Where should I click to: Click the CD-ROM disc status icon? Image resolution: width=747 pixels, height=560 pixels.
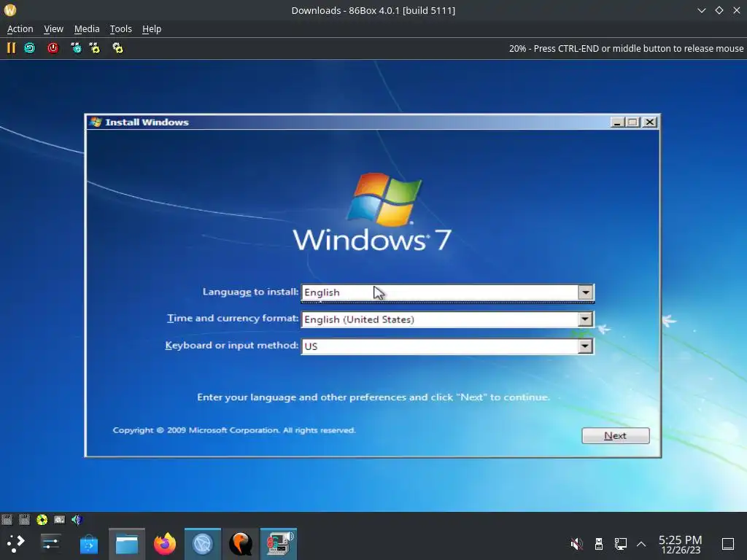[x=42, y=519]
